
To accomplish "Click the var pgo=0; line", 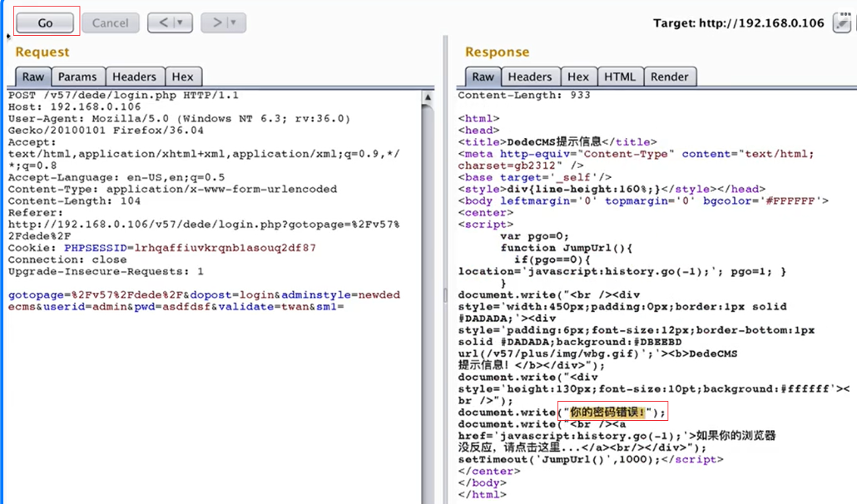I will [x=534, y=236].
